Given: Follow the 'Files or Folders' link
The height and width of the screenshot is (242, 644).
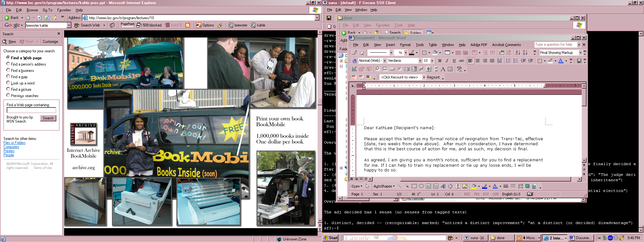Looking at the screenshot, I should point(14,143).
